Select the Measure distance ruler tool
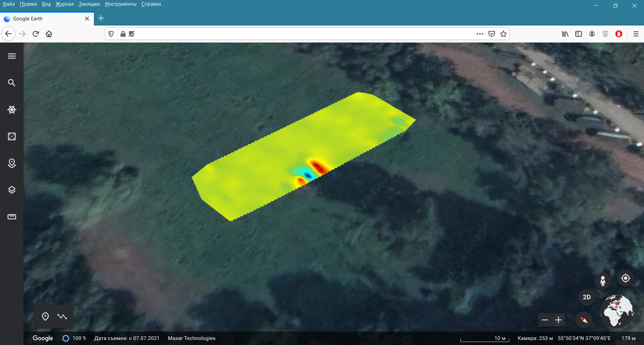 12,217
